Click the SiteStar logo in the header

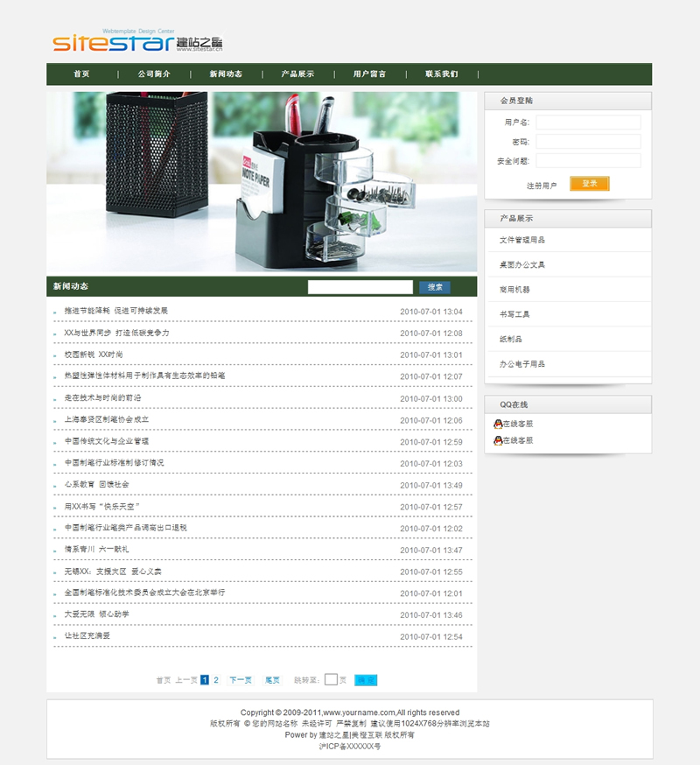tap(137, 41)
